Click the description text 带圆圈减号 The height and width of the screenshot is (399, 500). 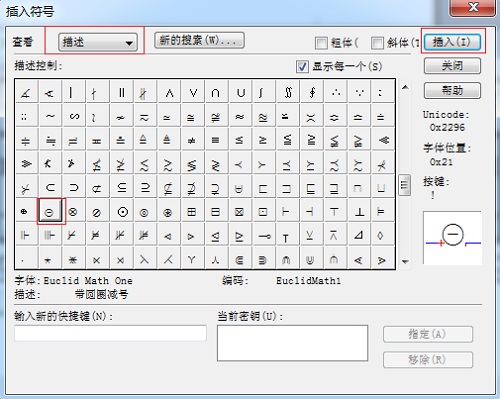click(101, 294)
